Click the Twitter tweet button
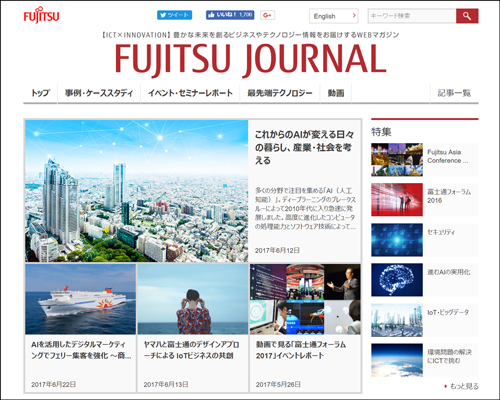500x400 pixels. pos(174,15)
